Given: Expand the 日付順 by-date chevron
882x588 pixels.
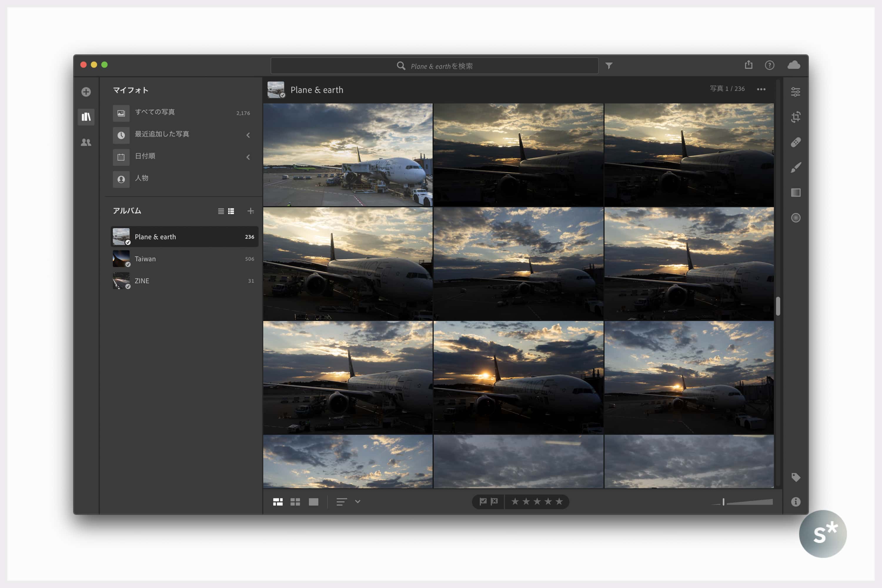Looking at the screenshot, I should [248, 157].
